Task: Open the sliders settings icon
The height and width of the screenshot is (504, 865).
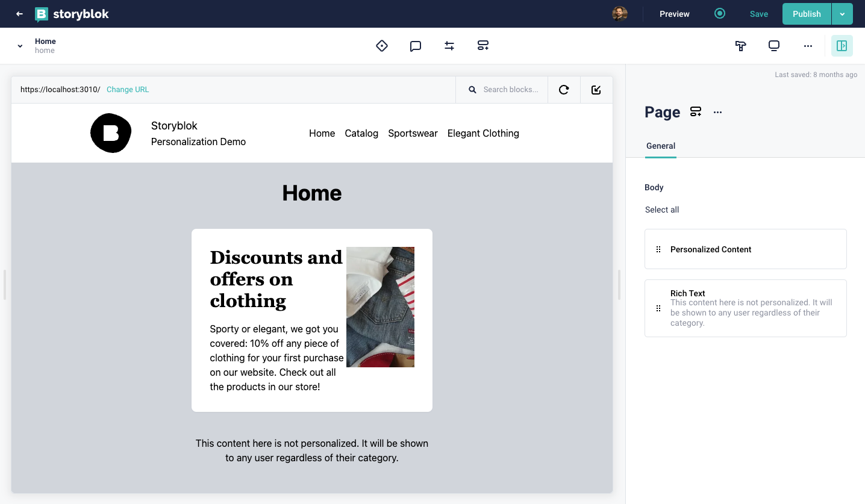Action: pyautogui.click(x=449, y=46)
